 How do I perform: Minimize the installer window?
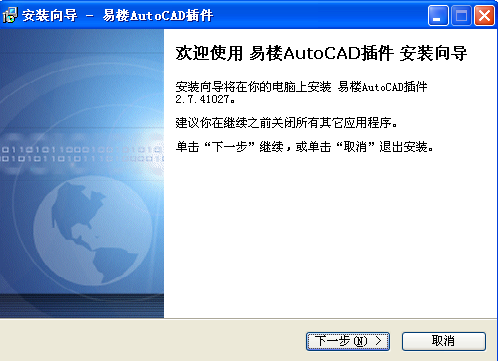[x=438, y=15]
